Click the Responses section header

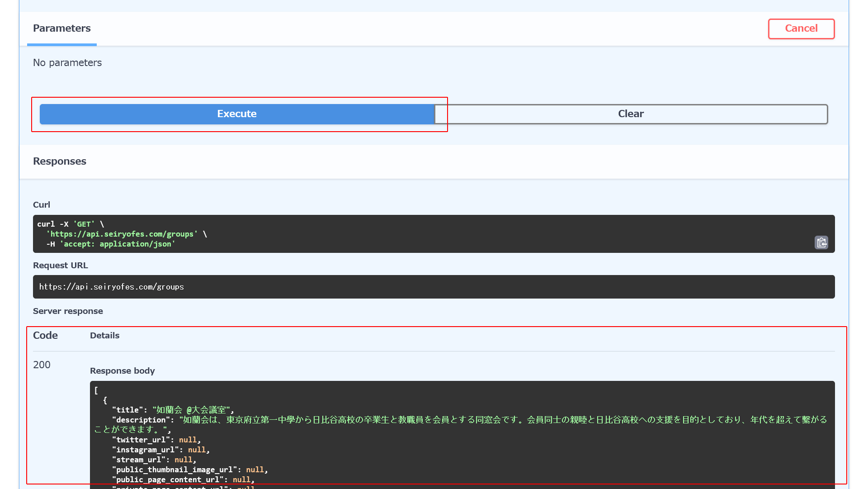[60, 161]
